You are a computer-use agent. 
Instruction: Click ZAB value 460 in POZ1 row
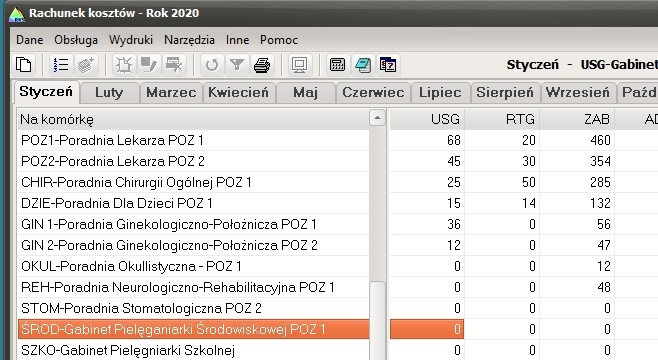click(x=600, y=140)
